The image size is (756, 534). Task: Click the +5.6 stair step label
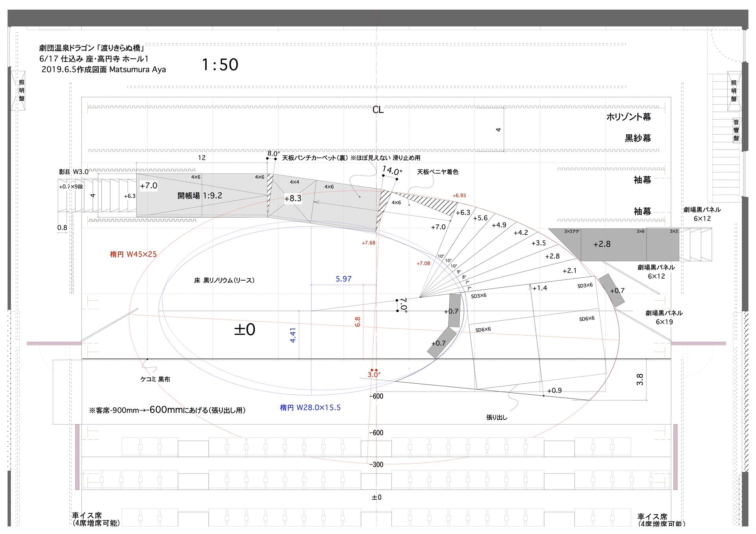coord(480,218)
